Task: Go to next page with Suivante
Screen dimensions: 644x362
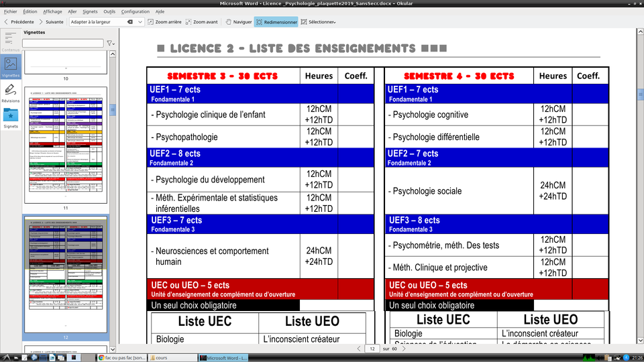Action: coord(51,21)
